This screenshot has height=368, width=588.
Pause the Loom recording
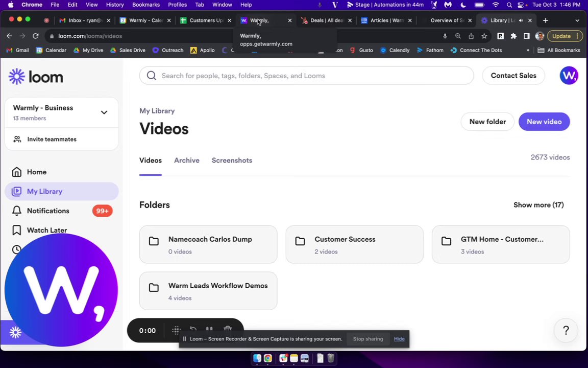[209, 329]
